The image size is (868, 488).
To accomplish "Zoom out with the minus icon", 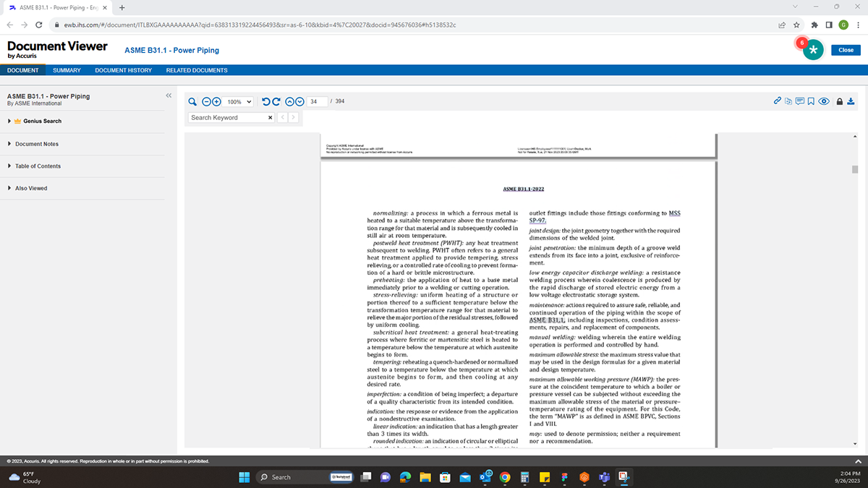I will pos(206,102).
